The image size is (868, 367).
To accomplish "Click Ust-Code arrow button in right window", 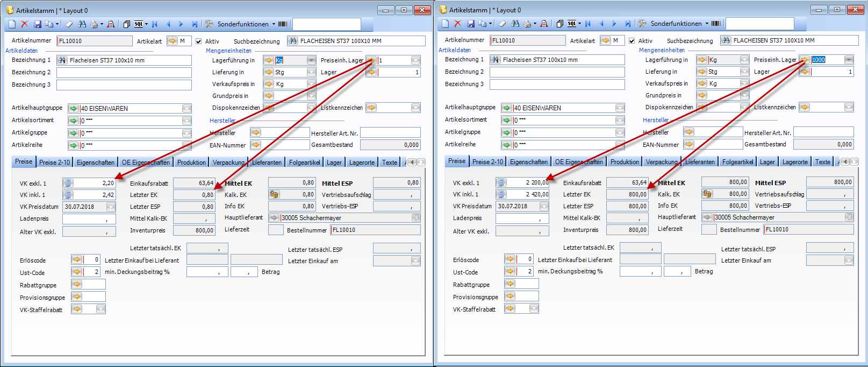I will pyautogui.click(x=510, y=272).
